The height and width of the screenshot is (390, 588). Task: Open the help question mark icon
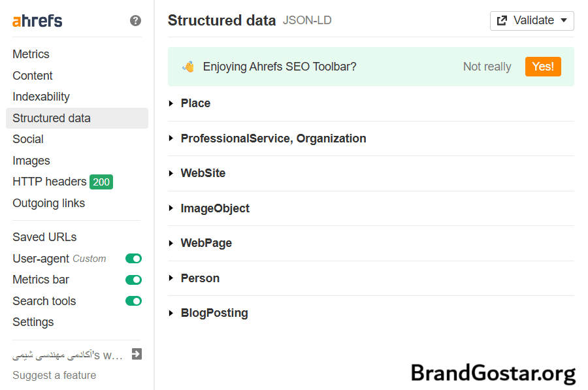135,21
